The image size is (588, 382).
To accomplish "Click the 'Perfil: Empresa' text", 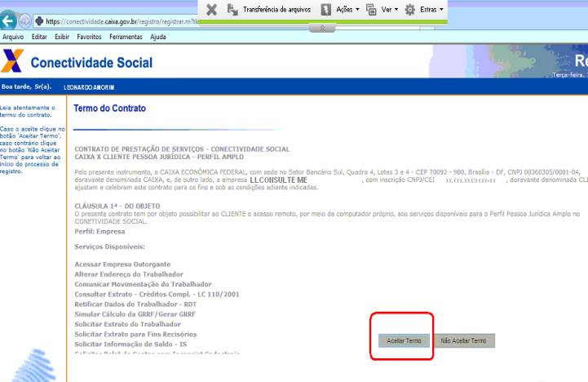I will [99, 232].
